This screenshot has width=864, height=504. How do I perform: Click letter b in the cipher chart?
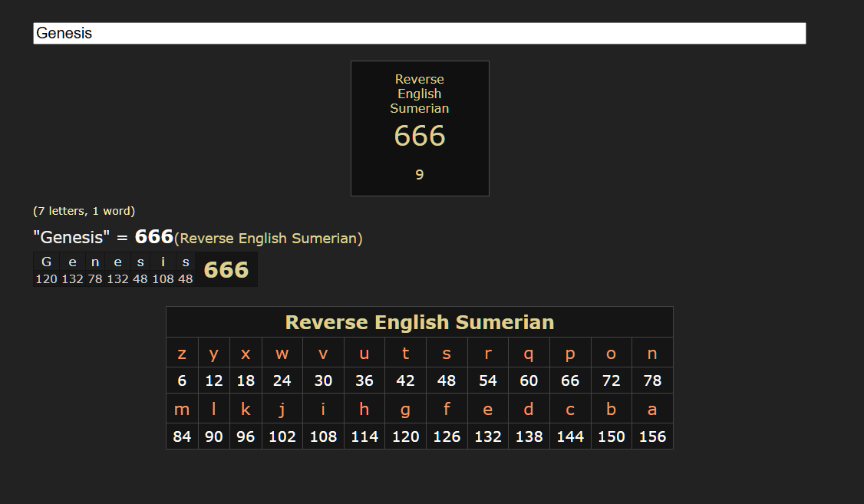(611, 409)
